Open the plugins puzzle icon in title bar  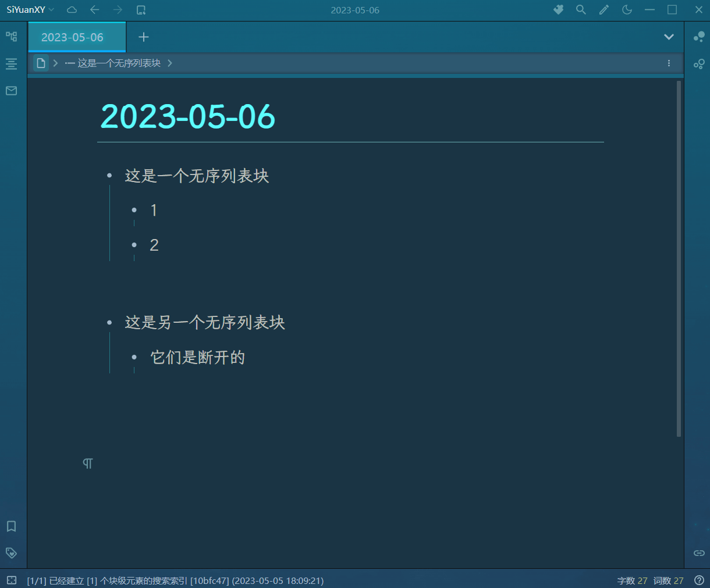point(558,10)
